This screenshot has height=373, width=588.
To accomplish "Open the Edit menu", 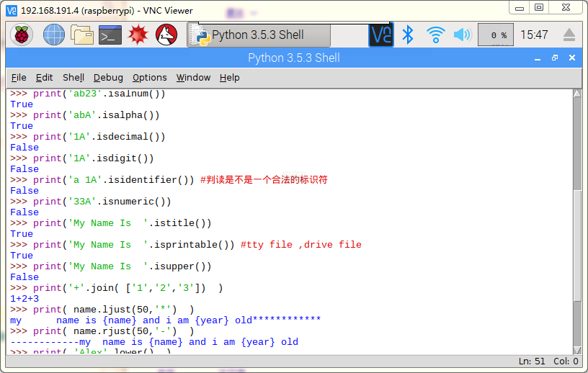I will [45, 78].
